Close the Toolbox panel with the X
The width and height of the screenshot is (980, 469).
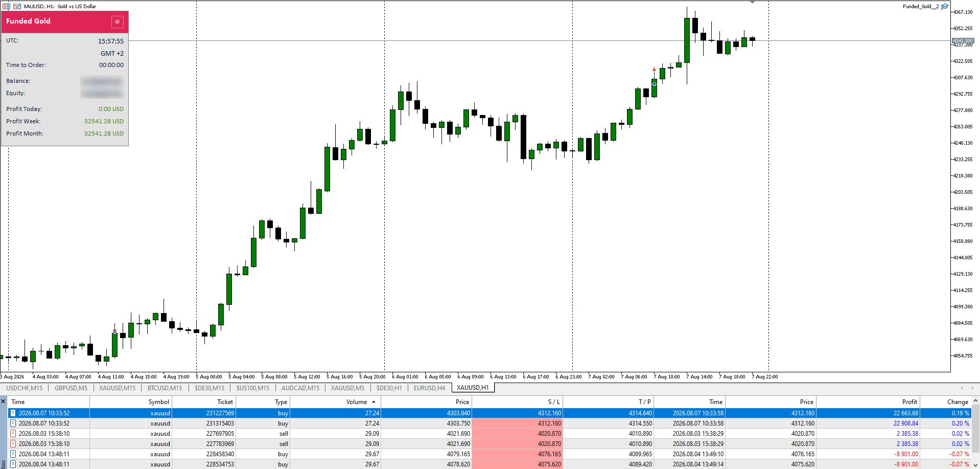click(3, 401)
